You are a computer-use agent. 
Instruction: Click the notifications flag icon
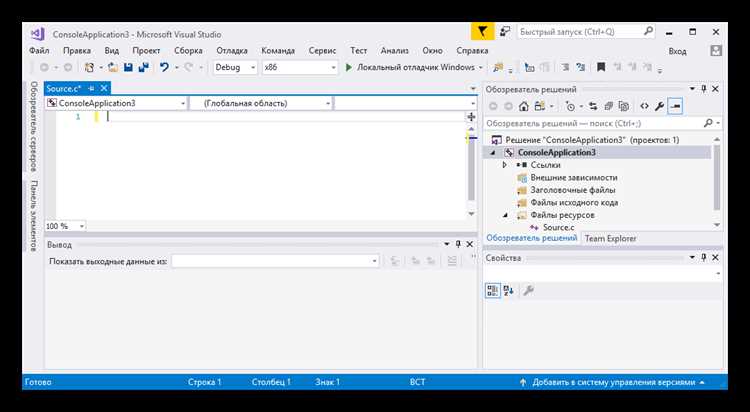coord(483,32)
